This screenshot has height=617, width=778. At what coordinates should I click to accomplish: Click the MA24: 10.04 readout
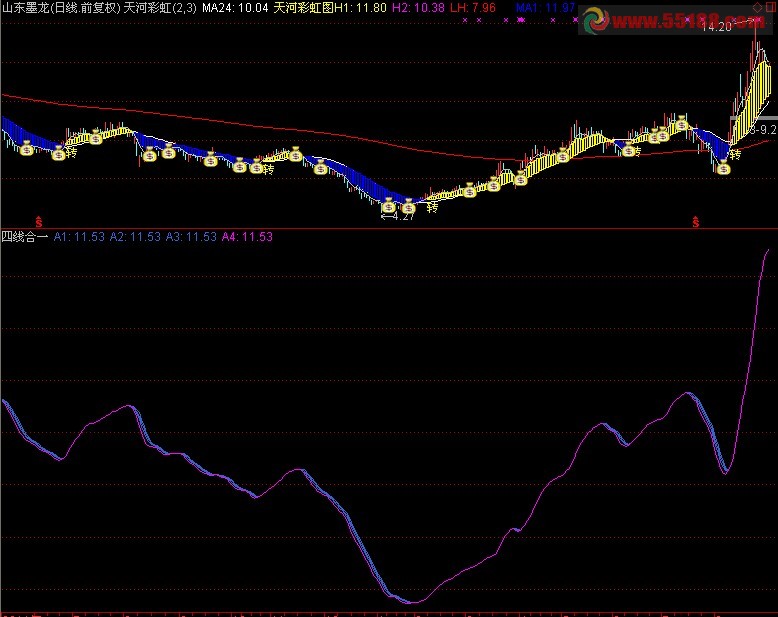coord(235,7)
